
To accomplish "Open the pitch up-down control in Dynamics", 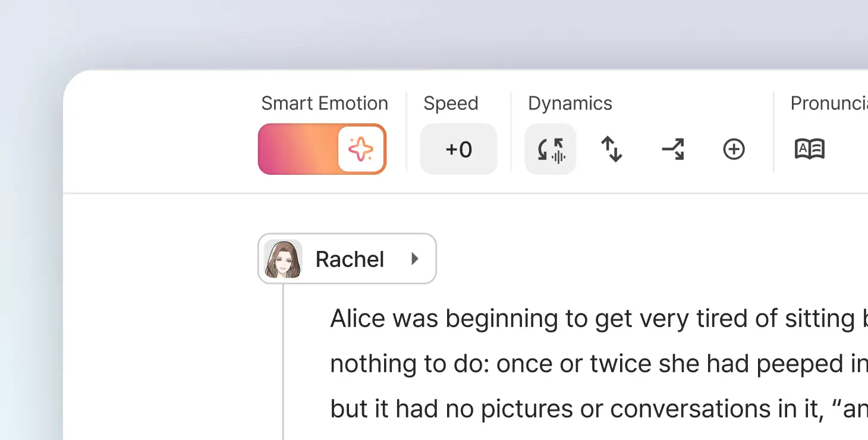I will tap(612, 149).
